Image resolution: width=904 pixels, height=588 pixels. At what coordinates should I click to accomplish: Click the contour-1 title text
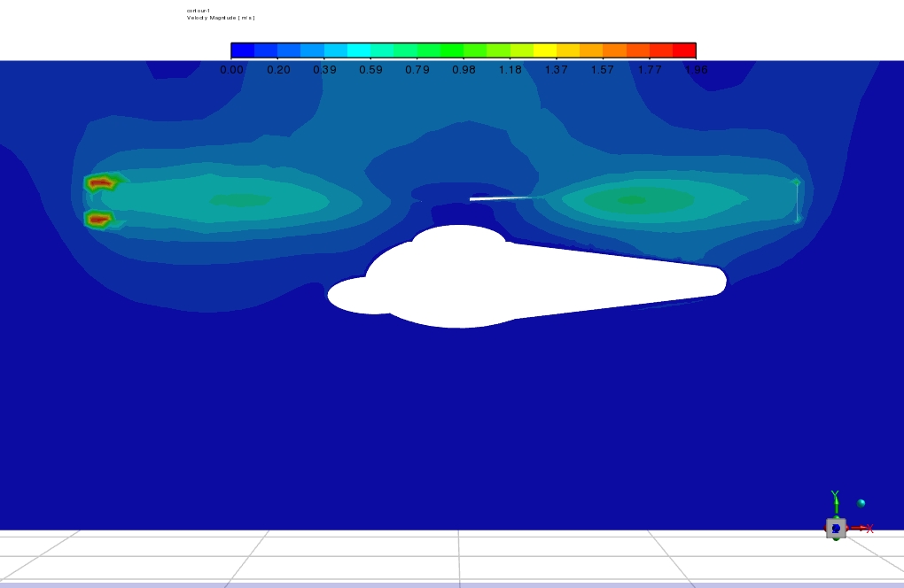198,11
